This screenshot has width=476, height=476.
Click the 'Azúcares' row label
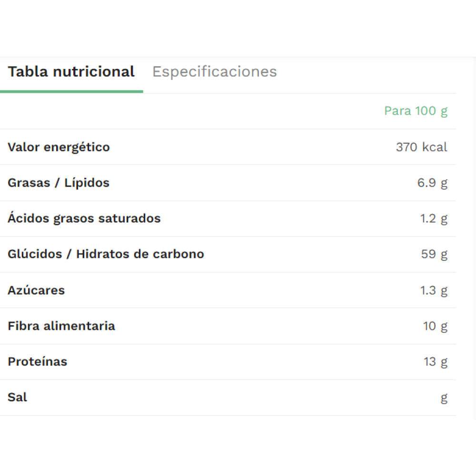[36, 290]
